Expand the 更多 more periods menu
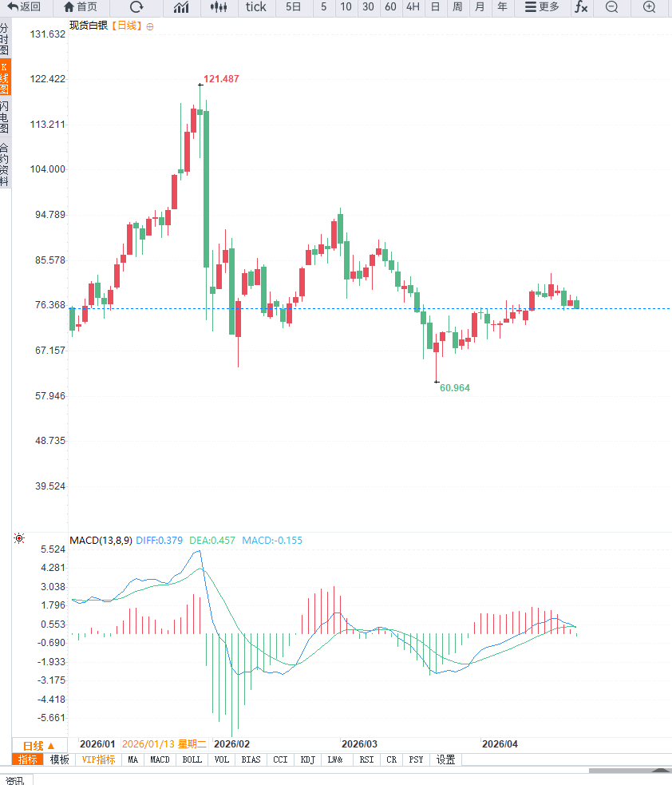This screenshot has width=672, height=785. coord(542,7)
